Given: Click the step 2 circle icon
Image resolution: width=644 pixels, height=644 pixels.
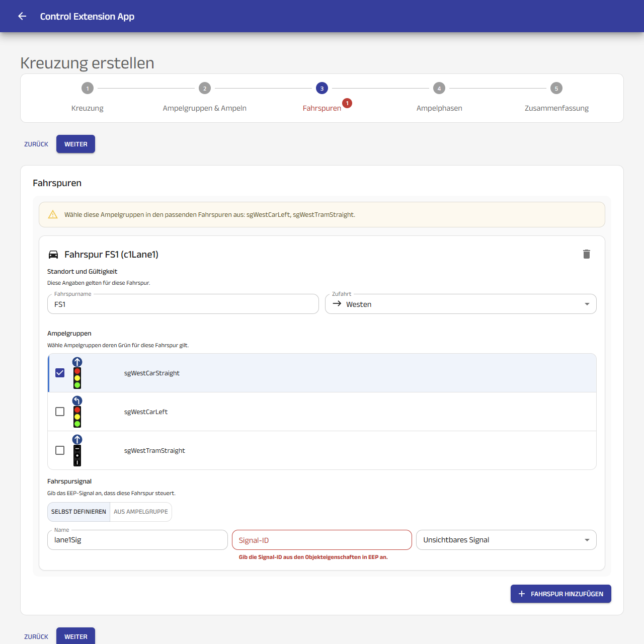Looking at the screenshot, I should (205, 88).
